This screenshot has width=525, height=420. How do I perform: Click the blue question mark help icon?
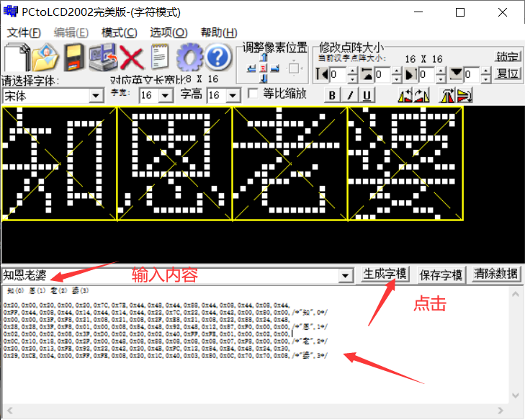tap(218, 58)
